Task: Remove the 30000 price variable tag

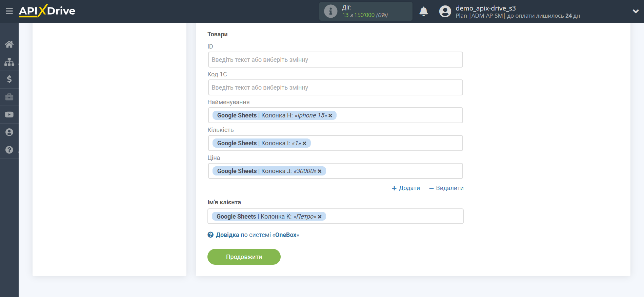Action: point(320,171)
